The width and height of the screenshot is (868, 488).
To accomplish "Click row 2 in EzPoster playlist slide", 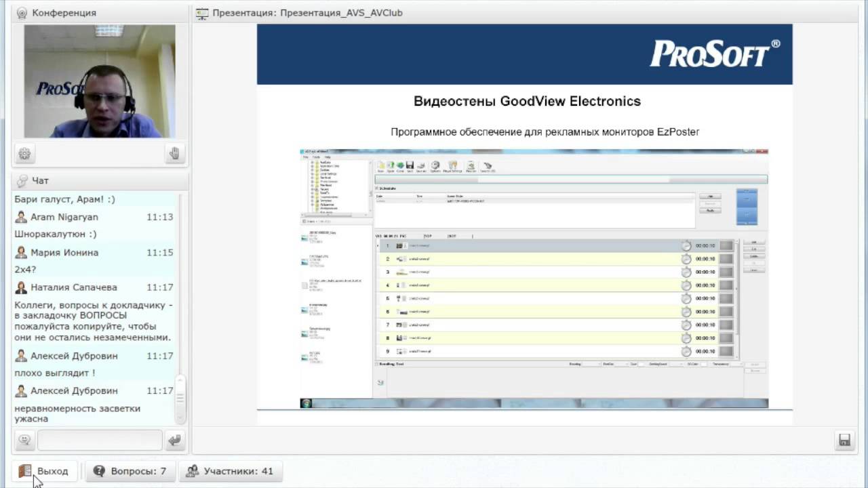I will coord(557,259).
